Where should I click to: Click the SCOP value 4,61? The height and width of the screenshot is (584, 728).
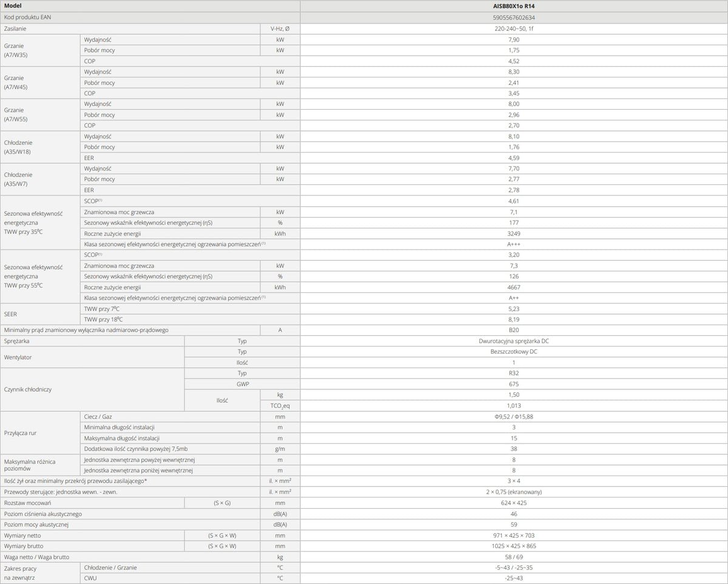pos(514,201)
